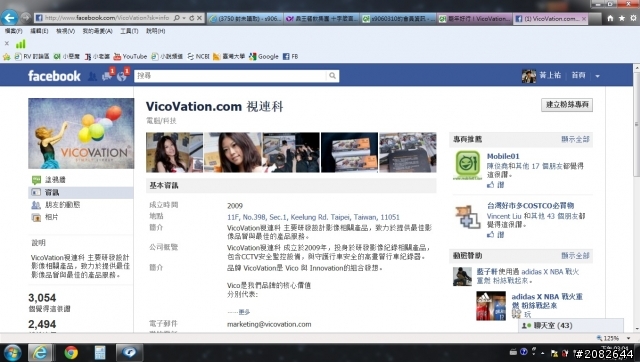Open the browser favorites star icon
This screenshot has height=362, width=640.
[x=622, y=18]
